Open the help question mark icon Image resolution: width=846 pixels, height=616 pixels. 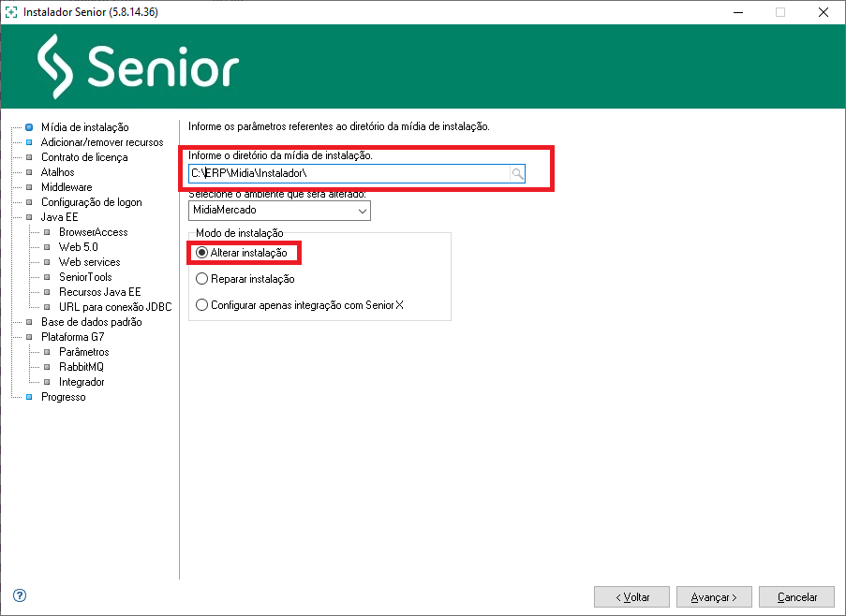20,595
